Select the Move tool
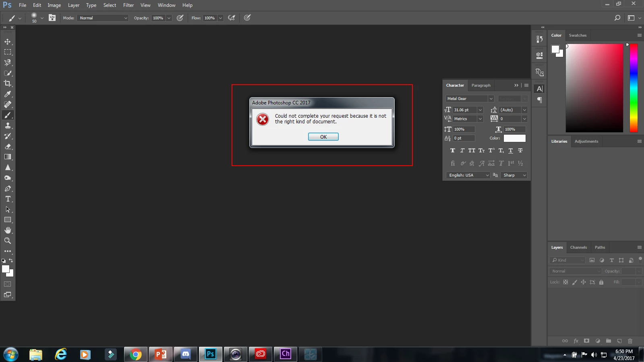Image resolution: width=644 pixels, height=362 pixels. point(8,42)
